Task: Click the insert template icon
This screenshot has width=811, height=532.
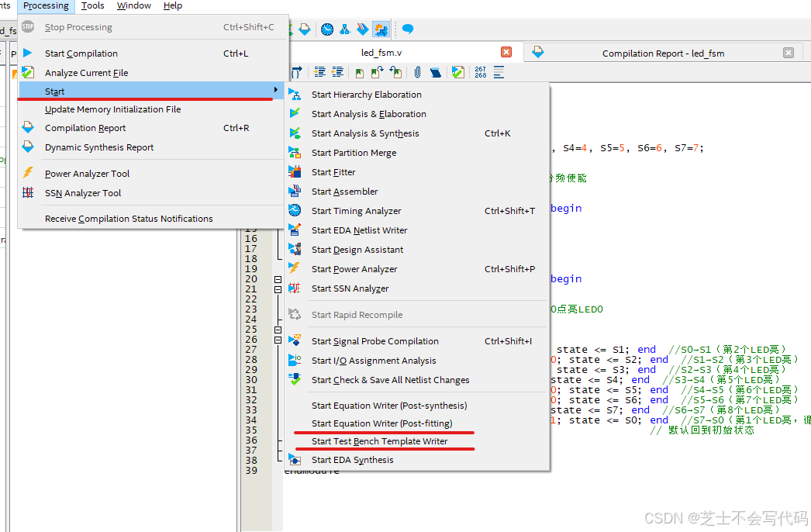Action: (x=436, y=72)
